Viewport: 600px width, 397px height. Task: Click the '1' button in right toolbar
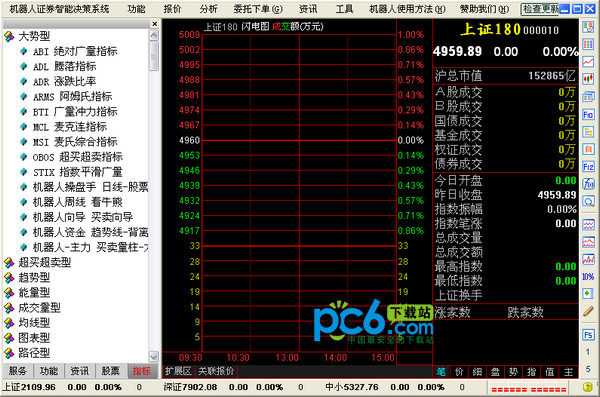(x=588, y=351)
